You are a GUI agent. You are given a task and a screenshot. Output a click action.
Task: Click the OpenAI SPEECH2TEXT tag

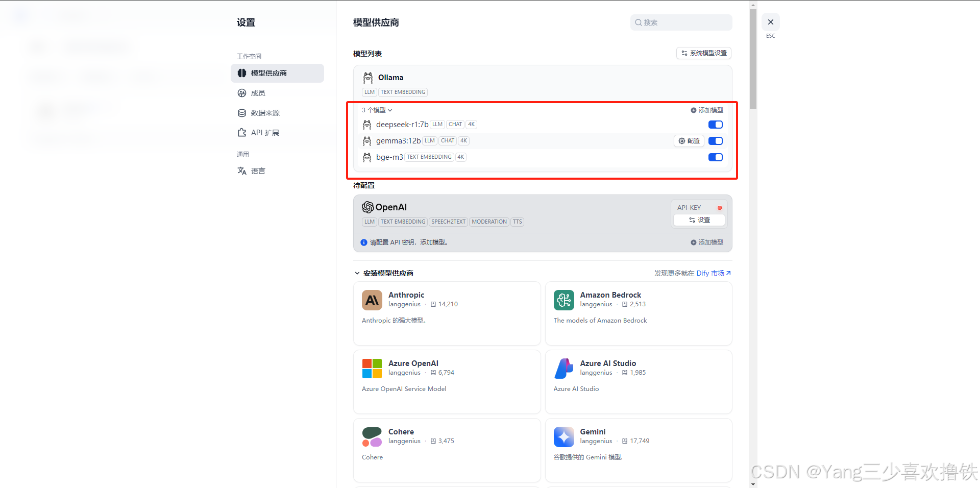(x=448, y=222)
